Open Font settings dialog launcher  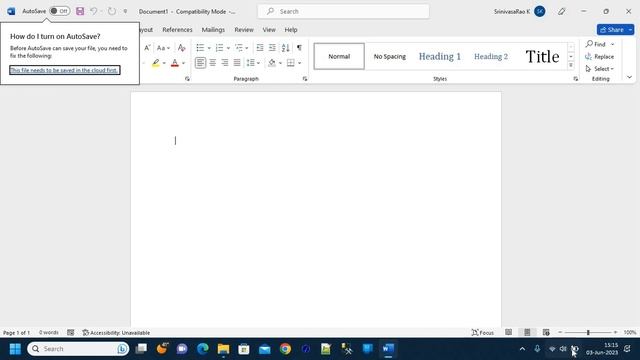point(187,79)
